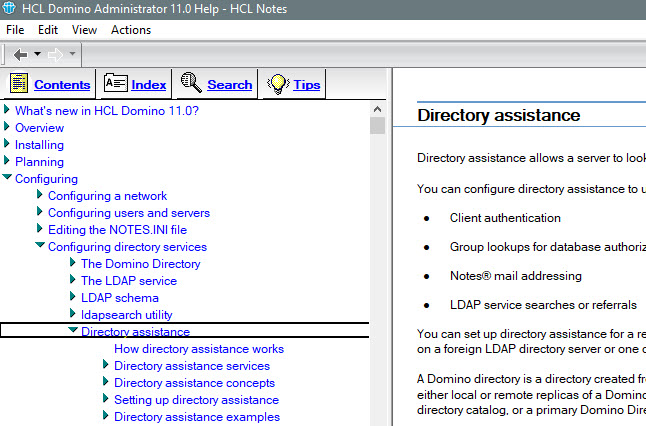
Task: Click the Directory assistance page heading
Action: pos(499,115)
